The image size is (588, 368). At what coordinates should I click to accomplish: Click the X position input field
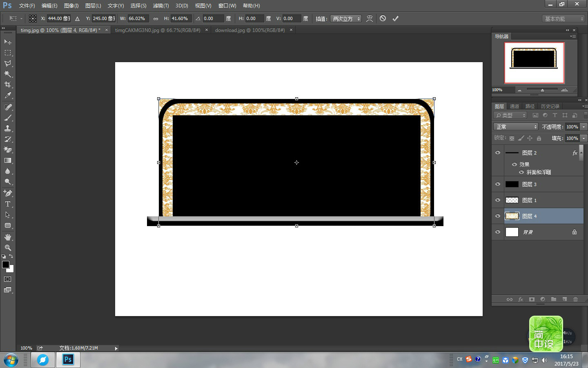point(59,18)
